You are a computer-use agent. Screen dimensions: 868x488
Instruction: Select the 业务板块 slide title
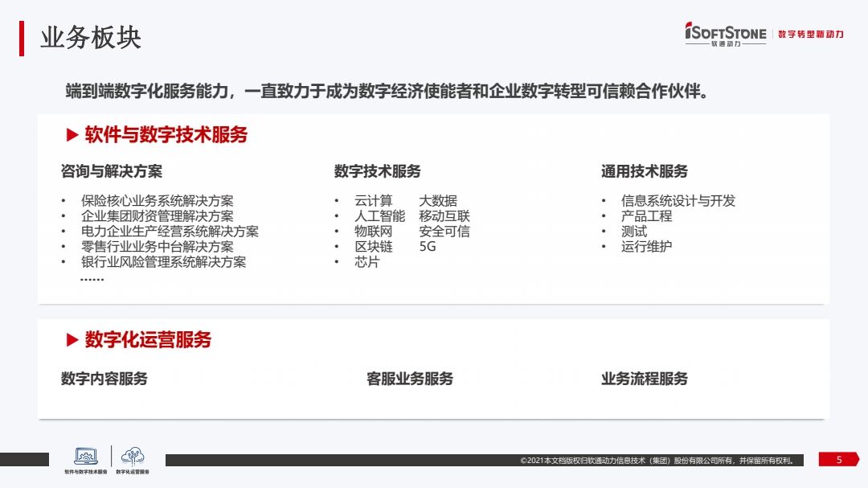91,38
